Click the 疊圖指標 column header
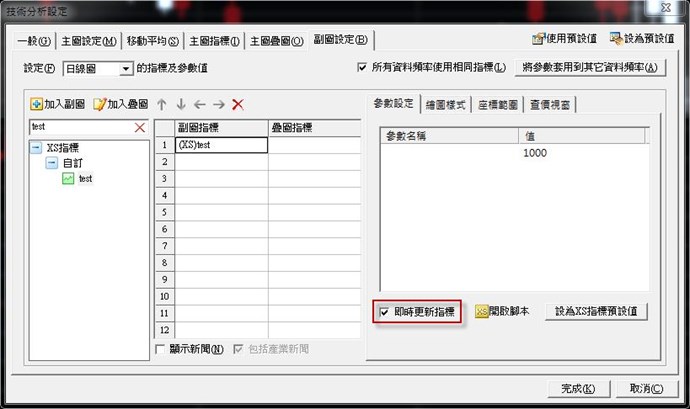The image size is (690, 409). pyautogui.click(x=315, y=128)
